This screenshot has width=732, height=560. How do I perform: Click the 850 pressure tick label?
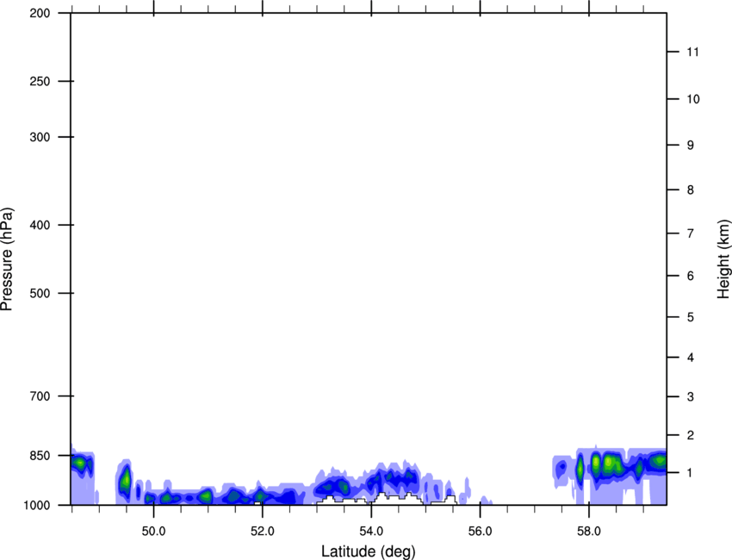coord(40,456)
